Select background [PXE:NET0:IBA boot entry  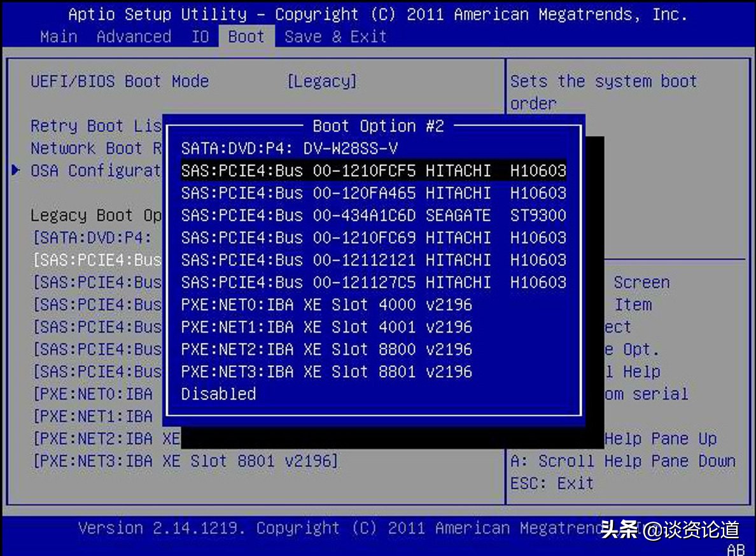(x=92, y=394)
